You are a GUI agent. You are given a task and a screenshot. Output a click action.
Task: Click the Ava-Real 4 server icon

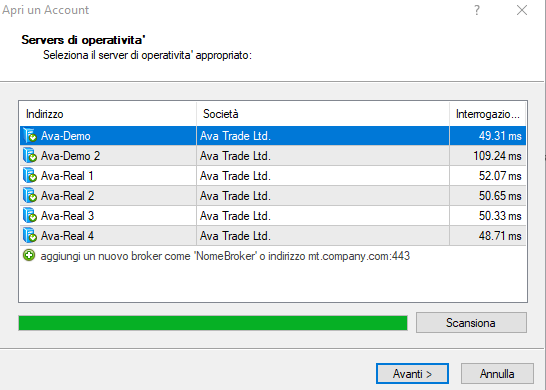click(x=30, y=235)
